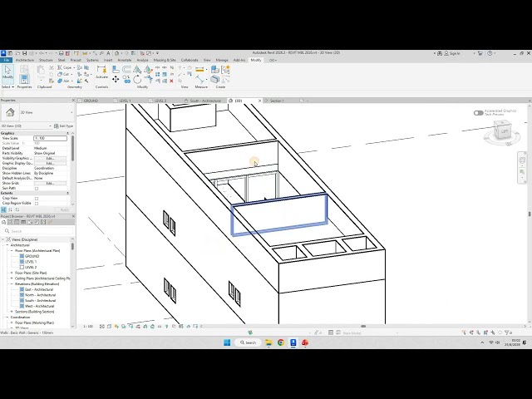
Task: Open the Annotate ribbon tab
Action: 124,60
